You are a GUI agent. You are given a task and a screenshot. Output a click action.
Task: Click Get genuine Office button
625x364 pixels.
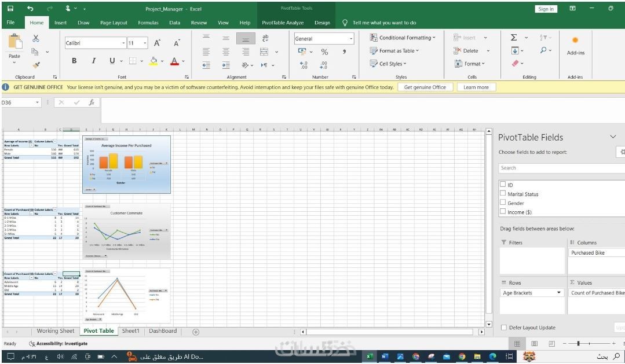pos(425,87)
